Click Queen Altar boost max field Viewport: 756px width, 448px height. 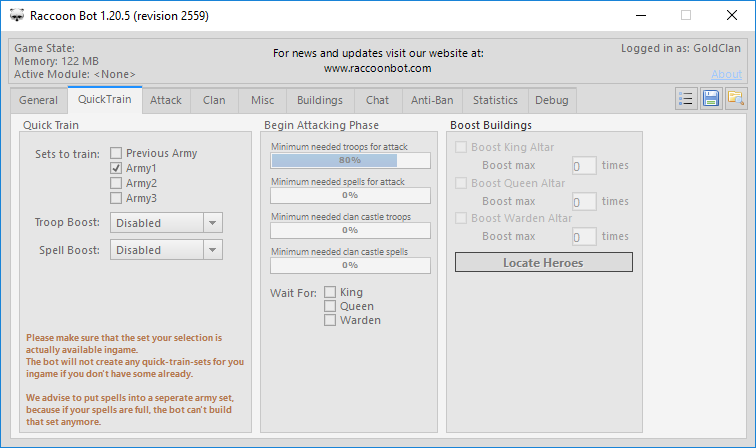pyautogui.click(x=584, y=202)
